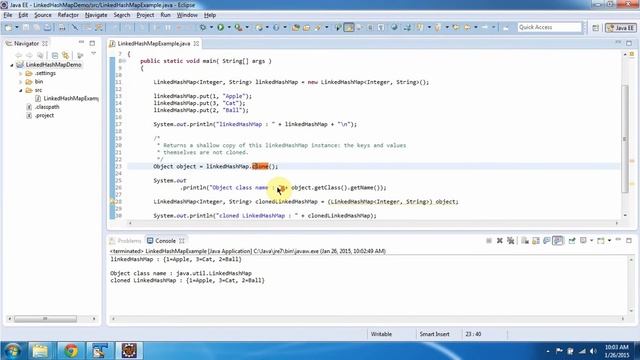Screen dimensions: 640x360
Task: Open the Project menu
Action: (145, 15)
